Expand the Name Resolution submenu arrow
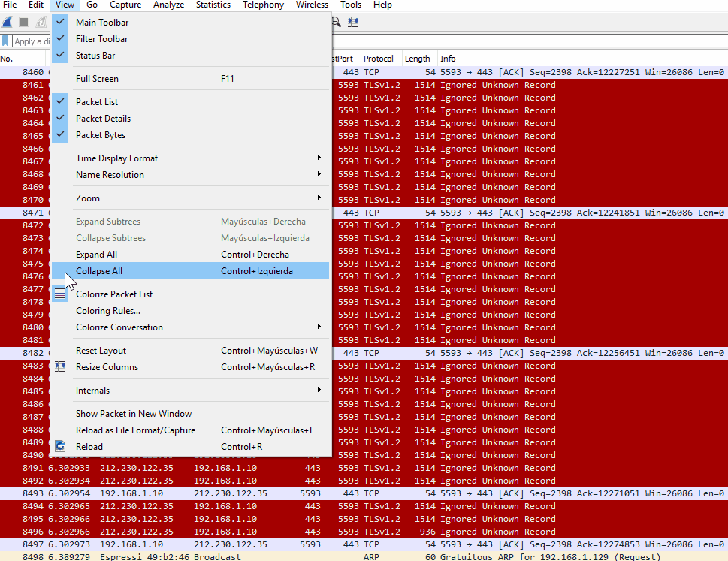The width and height of the screenshot is (728, 561). (319, 174)
